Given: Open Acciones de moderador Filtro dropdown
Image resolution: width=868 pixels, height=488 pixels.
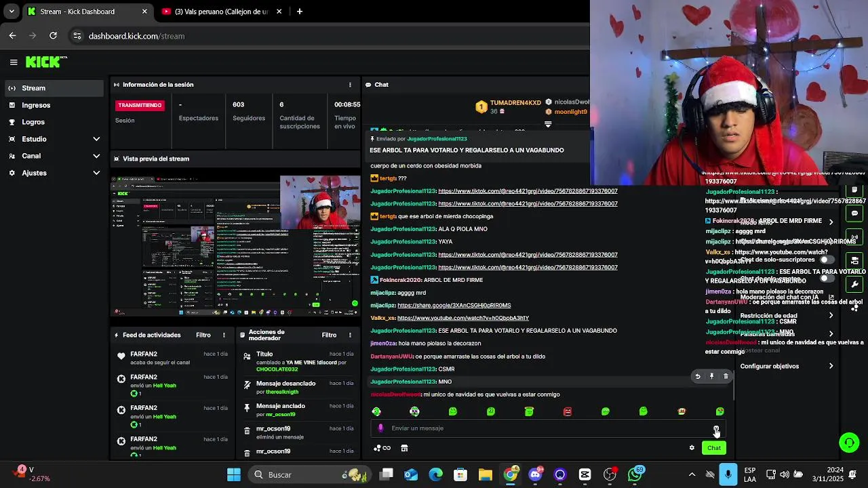Looking at the screenshot, I should coord(329,335).
